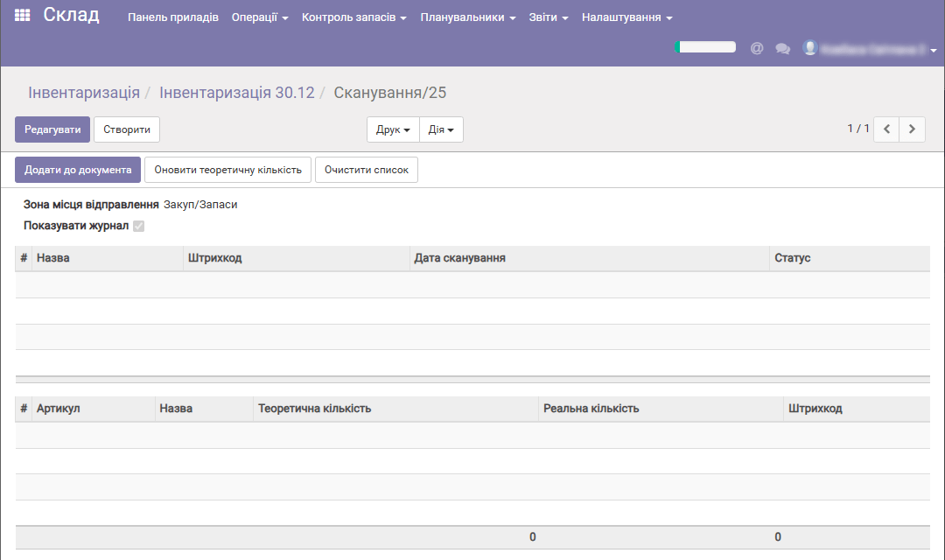Viewport: 945px width, 560px height.
Task: Click the @ mentions icon
Action: coord(757,49)
